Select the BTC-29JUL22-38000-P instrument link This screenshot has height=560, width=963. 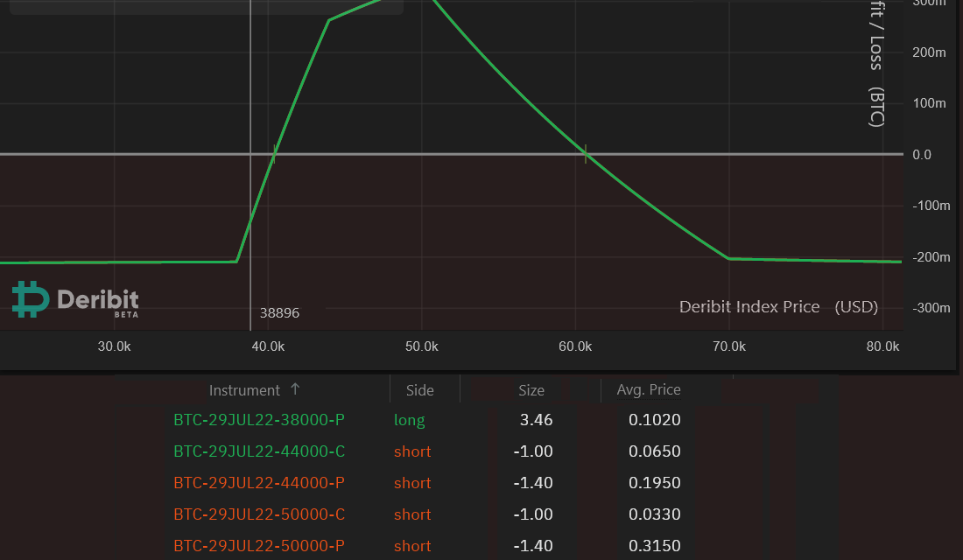click(x=259, y=420)
